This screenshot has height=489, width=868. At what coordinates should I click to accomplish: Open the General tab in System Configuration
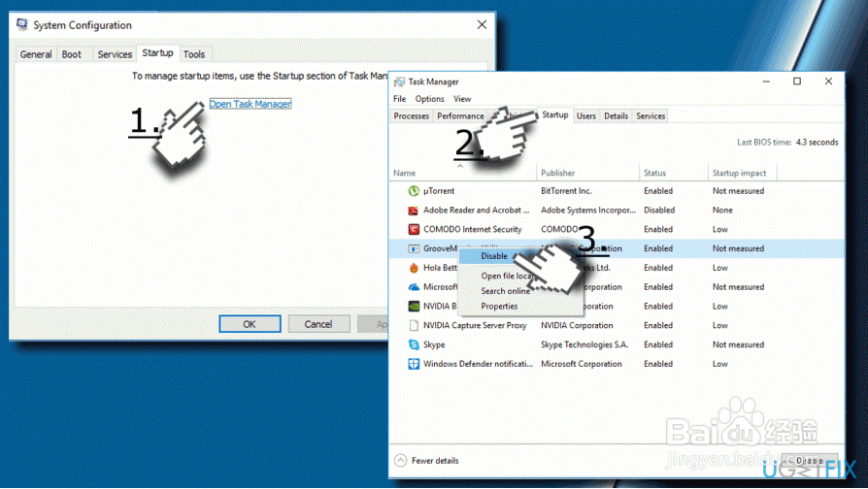point(36,54)
